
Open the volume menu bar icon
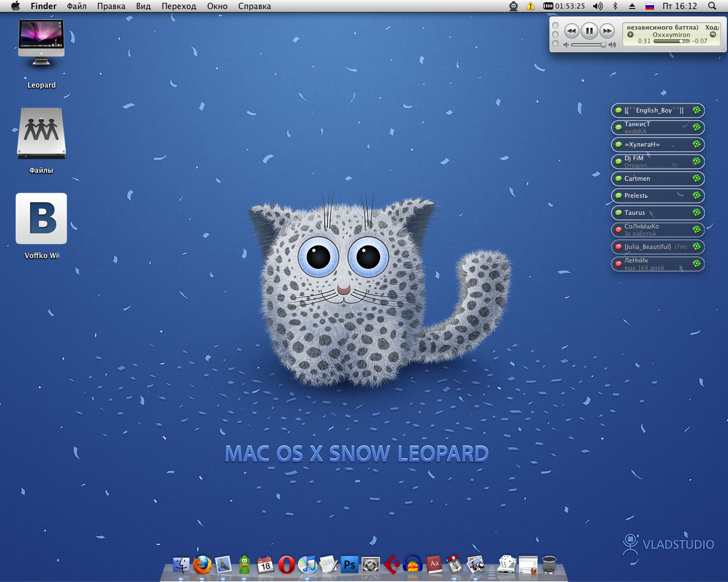tap(597, 6)
